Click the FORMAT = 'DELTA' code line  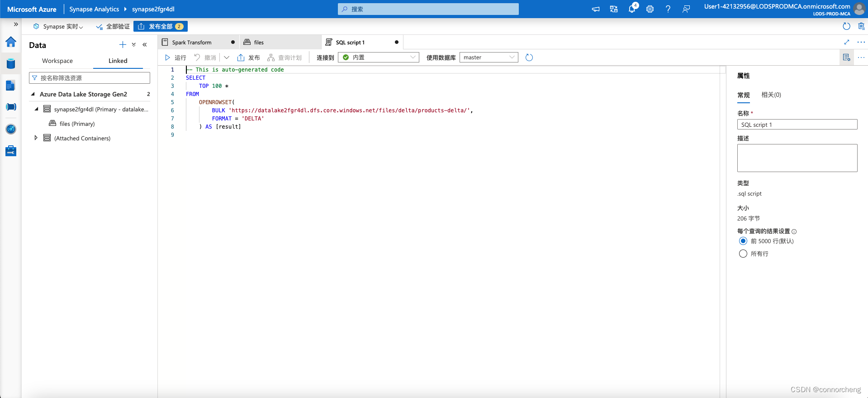coord(238,119)
